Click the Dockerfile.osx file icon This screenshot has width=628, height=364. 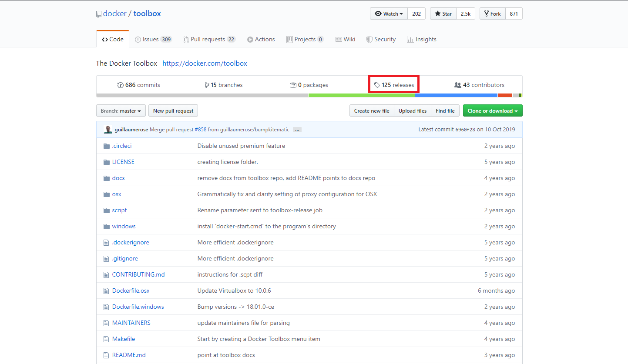click(106, 291)
